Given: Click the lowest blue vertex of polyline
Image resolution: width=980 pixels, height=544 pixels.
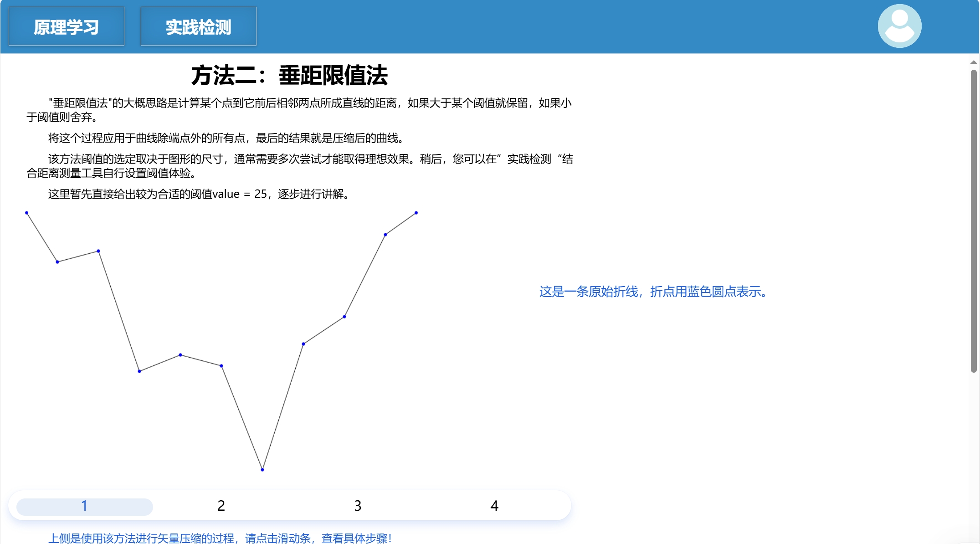Looking at the screenshot, I should tap(262, 469).
